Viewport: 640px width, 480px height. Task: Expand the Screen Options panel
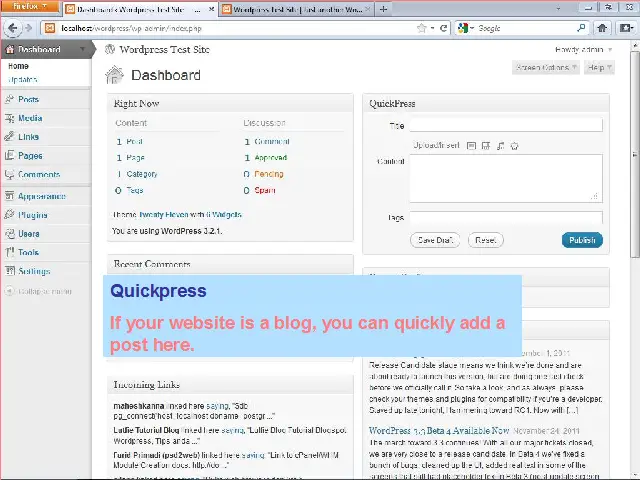546,68
